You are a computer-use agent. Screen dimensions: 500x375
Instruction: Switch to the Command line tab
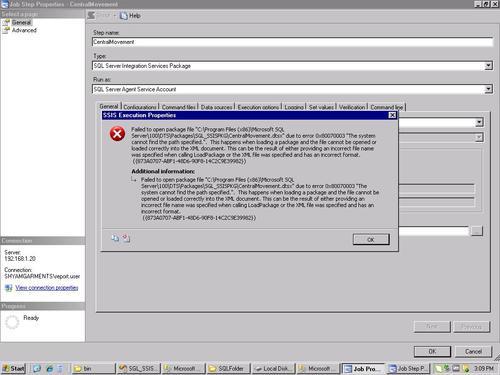(x=387, y=107)
